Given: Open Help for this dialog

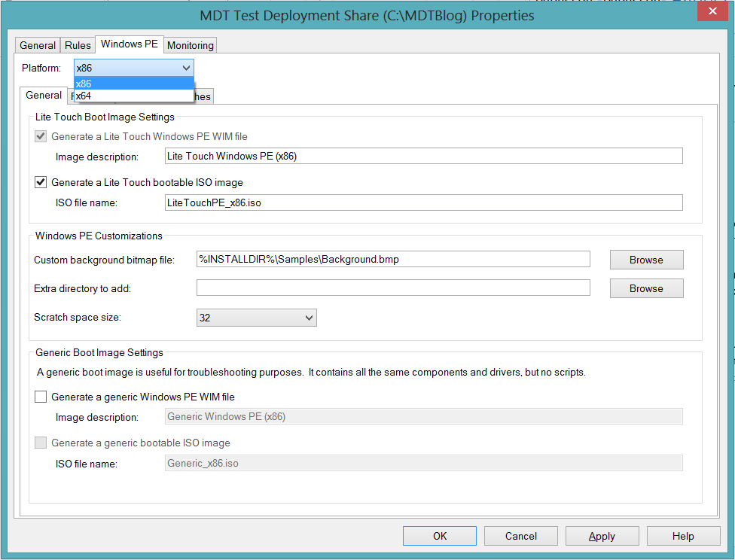Looking at the screenshot, I should [x=683, y=536].
